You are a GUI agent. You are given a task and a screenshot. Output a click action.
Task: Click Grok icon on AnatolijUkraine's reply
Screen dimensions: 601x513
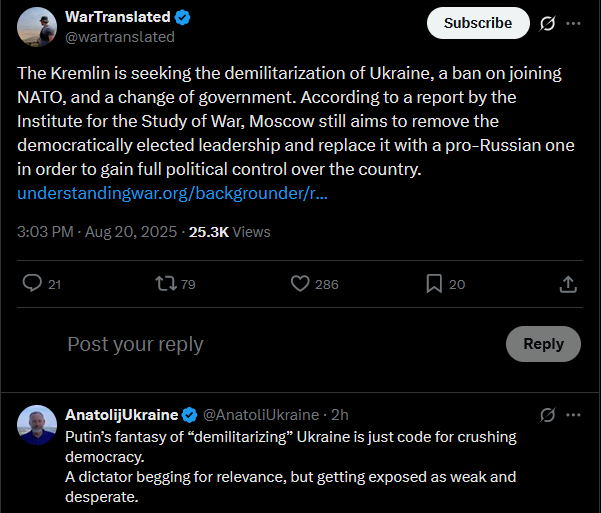click(x=547, y=414)
